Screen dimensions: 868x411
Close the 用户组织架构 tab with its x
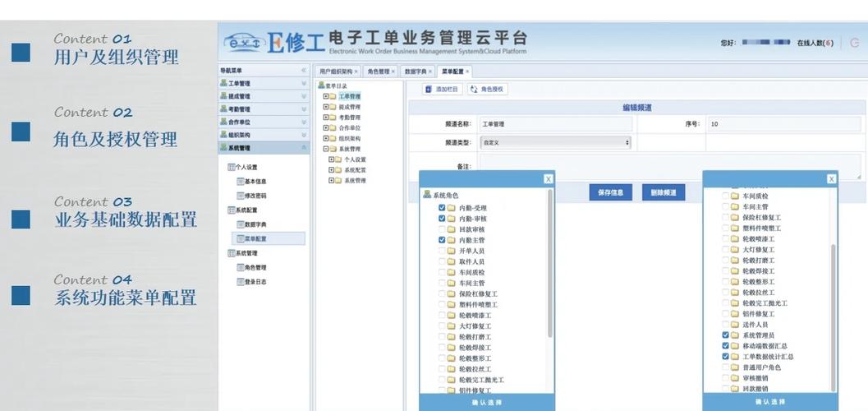click(356, 72)
